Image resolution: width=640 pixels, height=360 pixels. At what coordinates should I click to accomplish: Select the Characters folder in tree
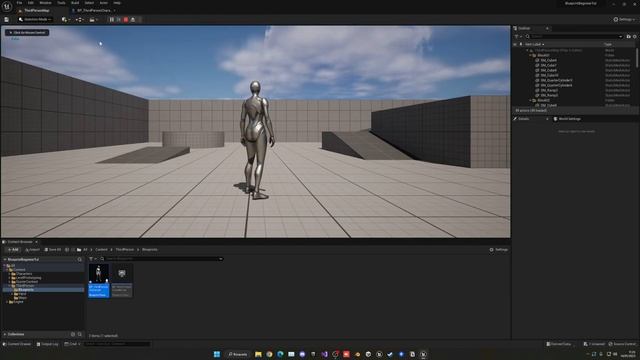(x=24, y=274)
